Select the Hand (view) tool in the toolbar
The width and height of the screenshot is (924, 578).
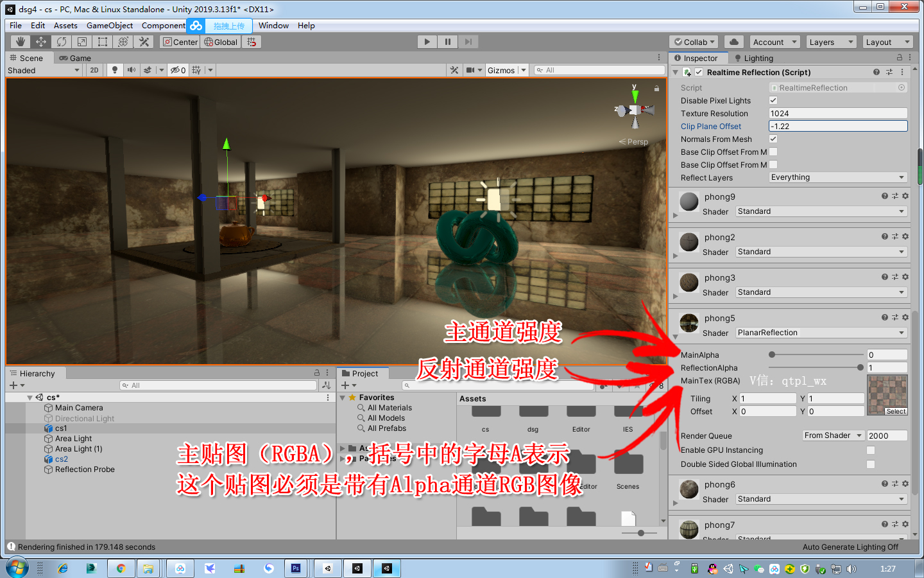pos(19,41)
